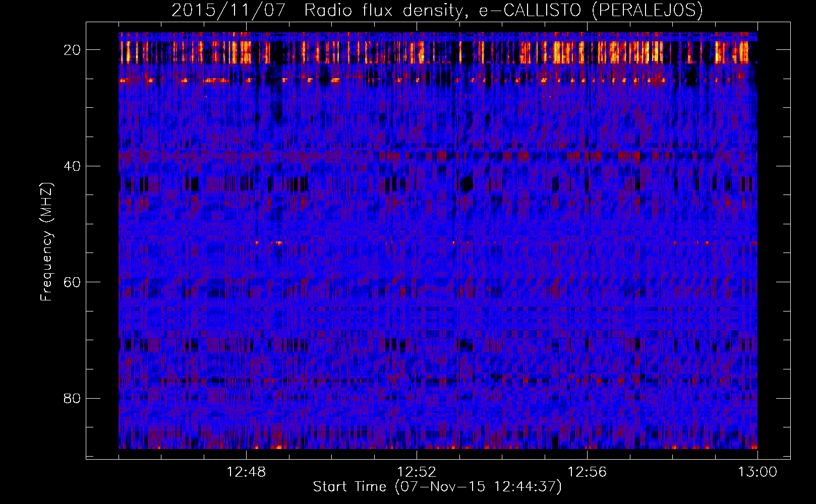Viewport: 816px width, 504px height.
Task: Click the 12:48 time tick label
Action: point(247,472)
